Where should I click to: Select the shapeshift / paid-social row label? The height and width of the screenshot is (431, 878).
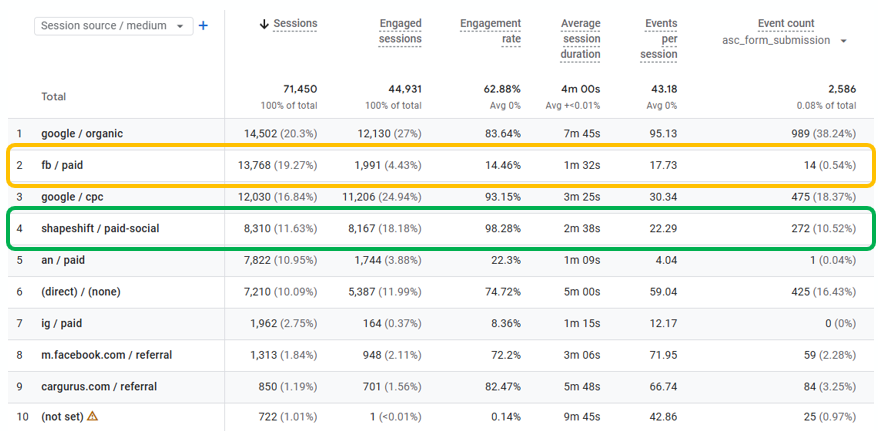coord(100,228)
